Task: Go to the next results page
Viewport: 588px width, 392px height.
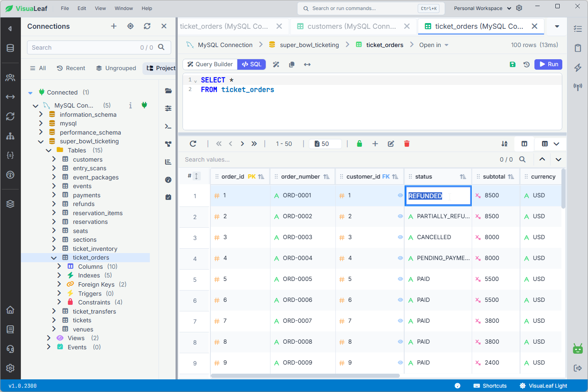Action: pos(242,144)
